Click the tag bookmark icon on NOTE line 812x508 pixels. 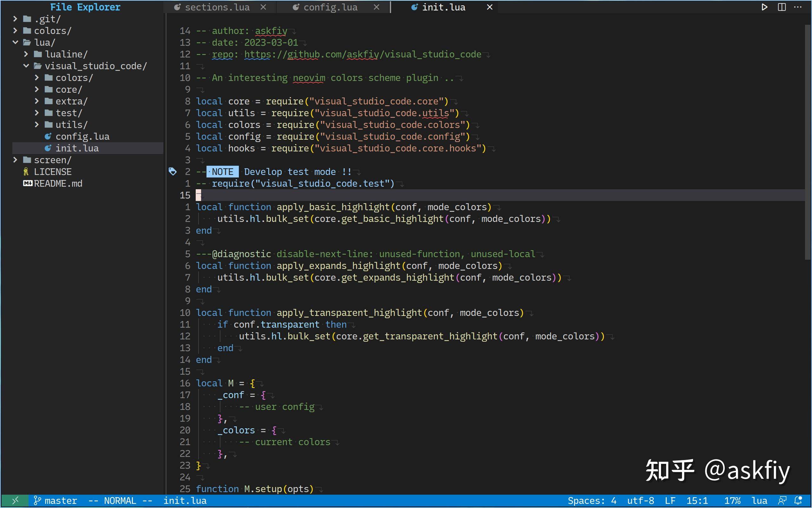(173, 172)
